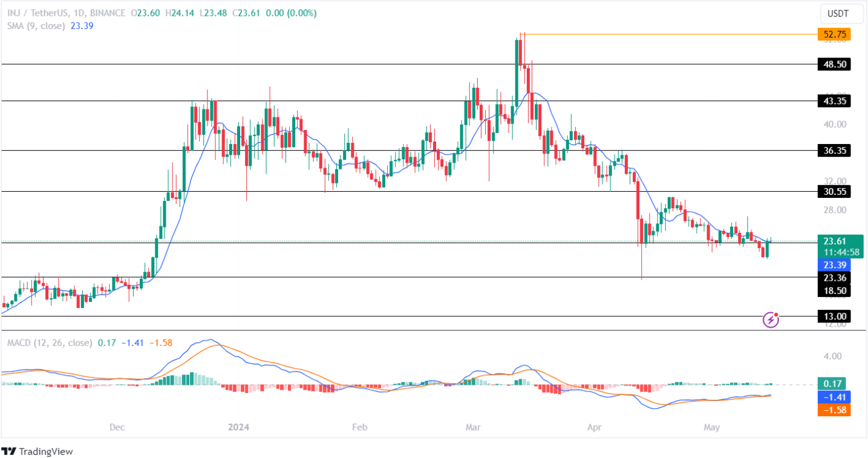The image size is (868, 458).
Task: Click the purple lightning bolt icon
Action: coord(771,319)
